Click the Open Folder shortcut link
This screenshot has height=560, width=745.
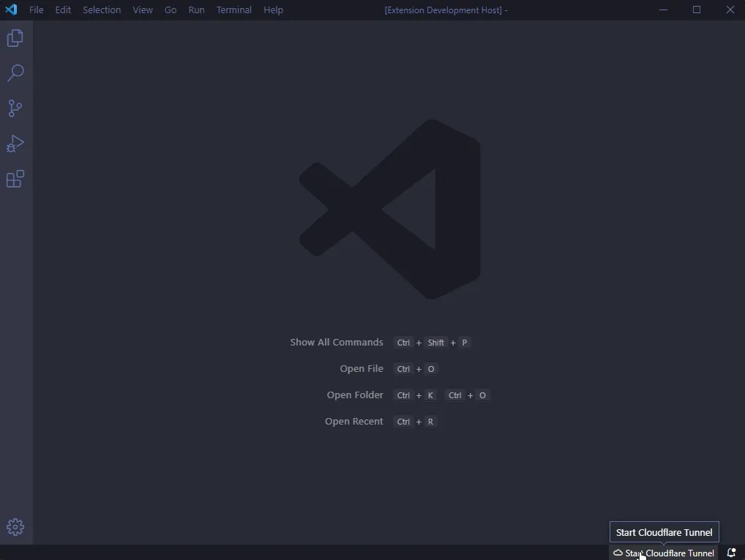[355, 395]
